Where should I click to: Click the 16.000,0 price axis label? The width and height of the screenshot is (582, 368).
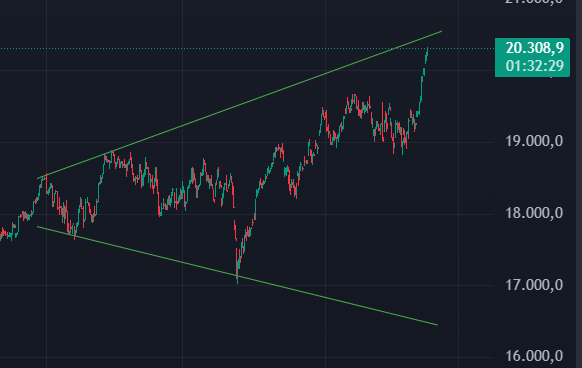[x=534, y=356]
